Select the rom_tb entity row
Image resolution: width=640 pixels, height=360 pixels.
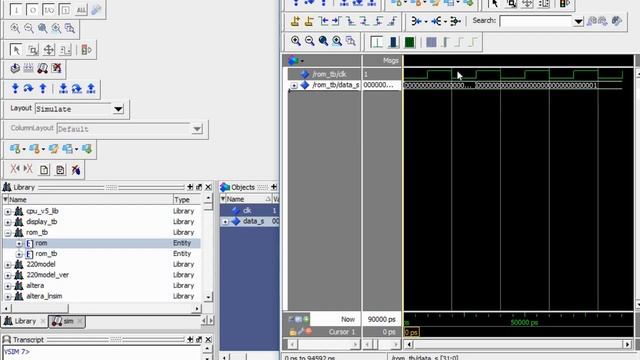(102, 253)
